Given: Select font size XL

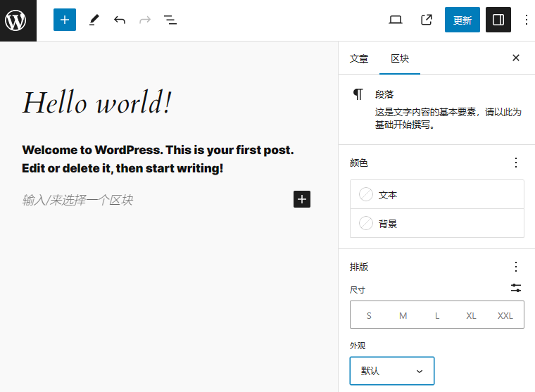Looking at the screenshot, I should [471, 315].
